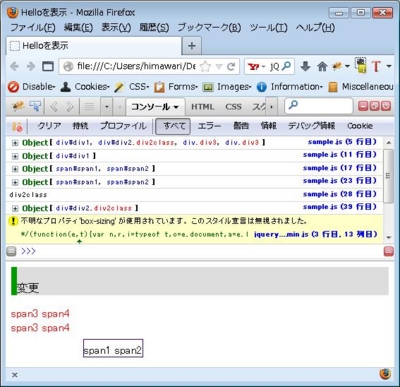Open the 履歴(S) menu
Screen dimensions: 400x387
154,27
